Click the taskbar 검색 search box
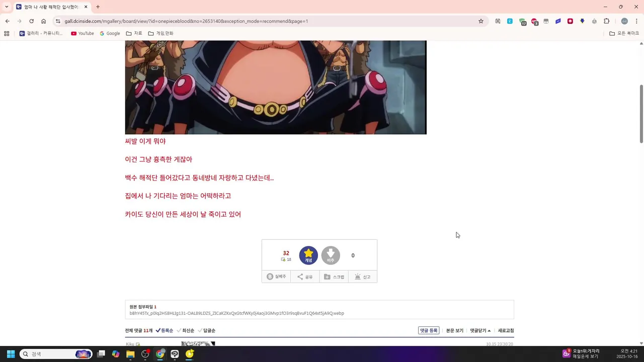Viewport: 644px width, 362px height. pyautogui.click(x=56, y=354)
